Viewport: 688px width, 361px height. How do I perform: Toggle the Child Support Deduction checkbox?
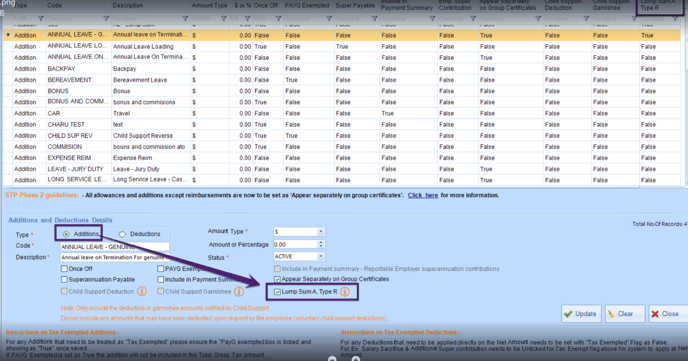coord(64,291)
